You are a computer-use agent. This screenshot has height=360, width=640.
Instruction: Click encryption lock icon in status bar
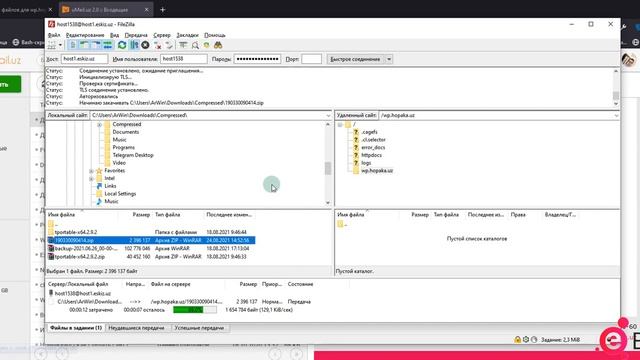(x=518, y=340)
